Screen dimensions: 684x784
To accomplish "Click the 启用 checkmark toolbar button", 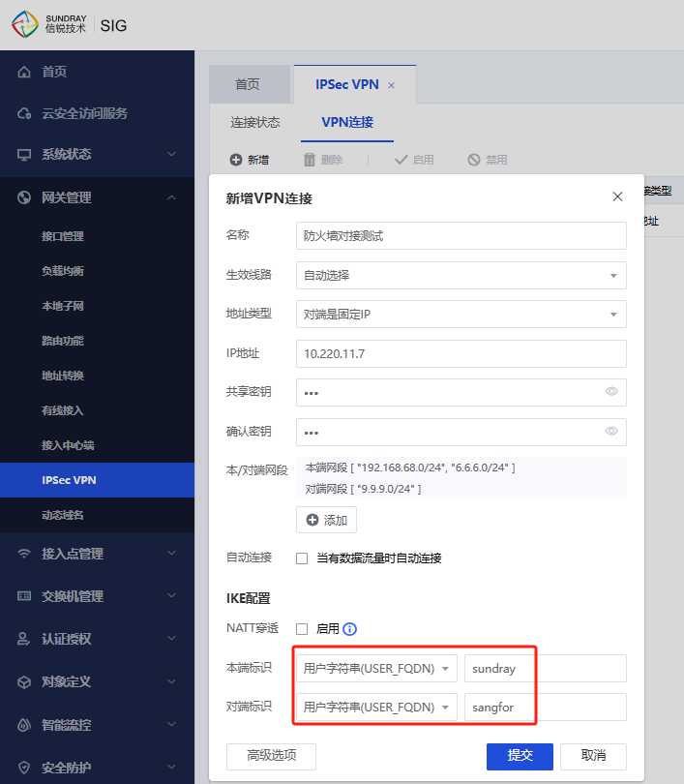I will 414,160.
